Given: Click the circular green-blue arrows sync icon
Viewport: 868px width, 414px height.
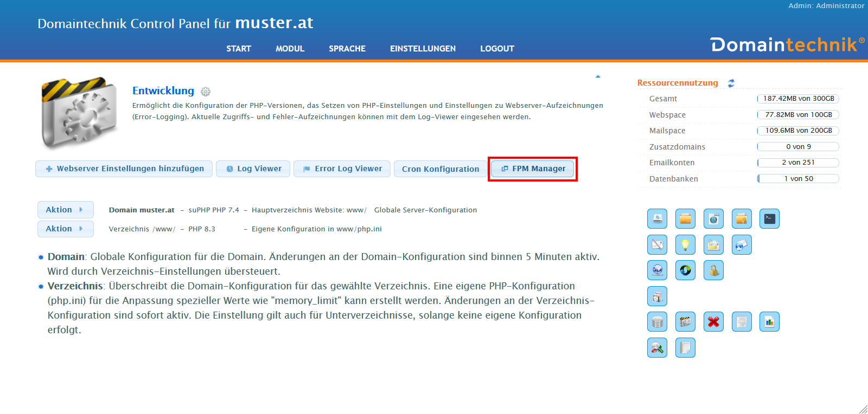Looking at the screenshot, I should (x=686, y=270).
